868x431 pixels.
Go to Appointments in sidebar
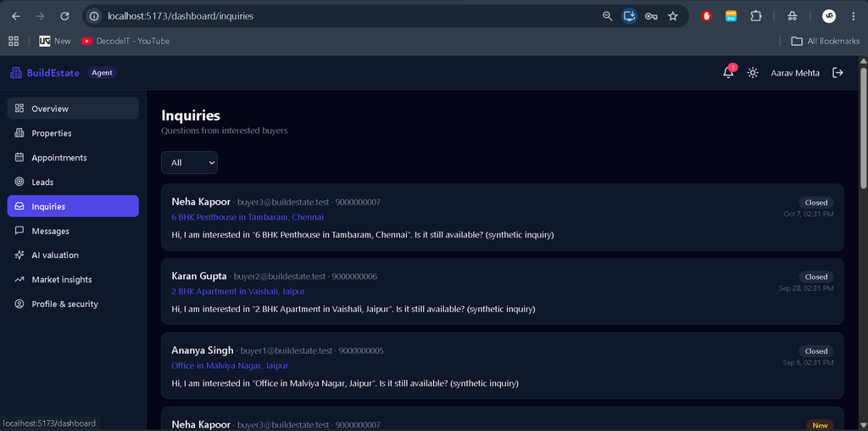[73, 157]
